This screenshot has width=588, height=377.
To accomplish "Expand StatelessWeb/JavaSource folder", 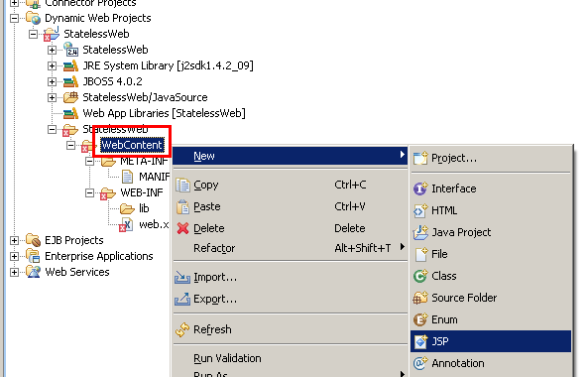I will coord(52,97).
